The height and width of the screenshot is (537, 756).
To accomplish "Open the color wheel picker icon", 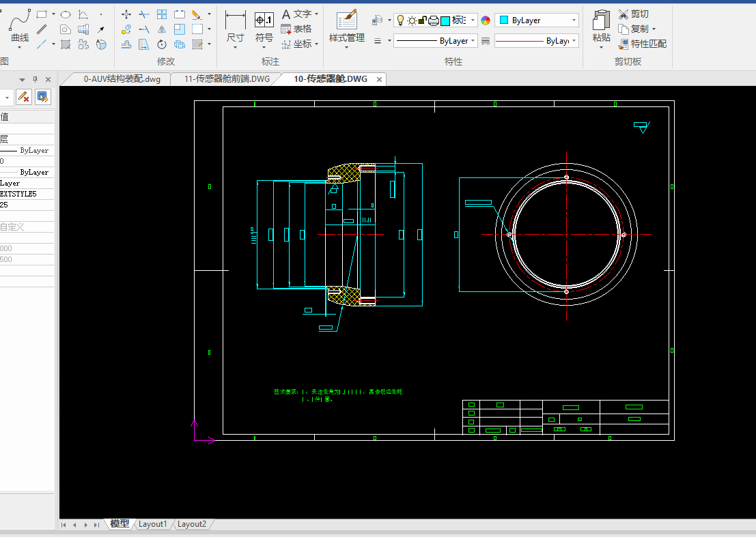I will click(x=486, y=20).
